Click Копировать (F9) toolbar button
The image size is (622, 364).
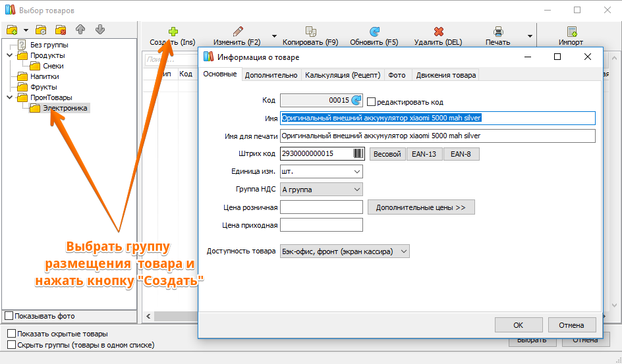click(x=310, y=36)
